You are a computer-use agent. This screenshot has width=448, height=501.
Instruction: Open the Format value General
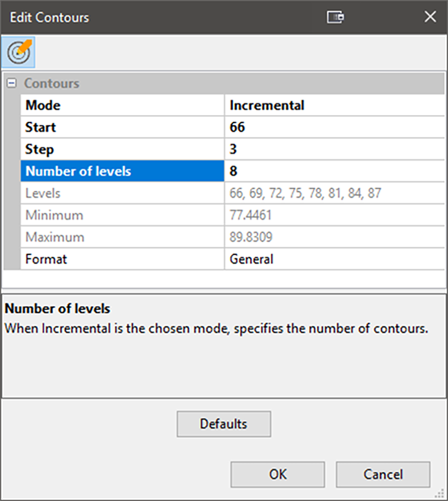pos(334,259)
